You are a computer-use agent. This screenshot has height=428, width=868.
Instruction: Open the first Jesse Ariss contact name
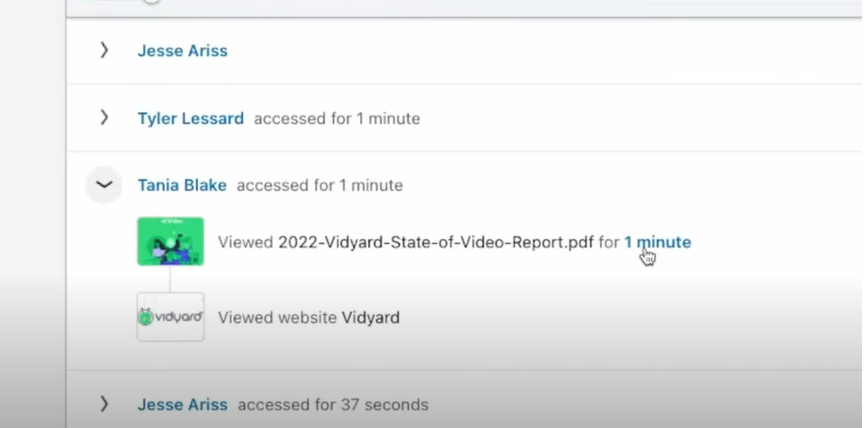click(x=182, y=51)
